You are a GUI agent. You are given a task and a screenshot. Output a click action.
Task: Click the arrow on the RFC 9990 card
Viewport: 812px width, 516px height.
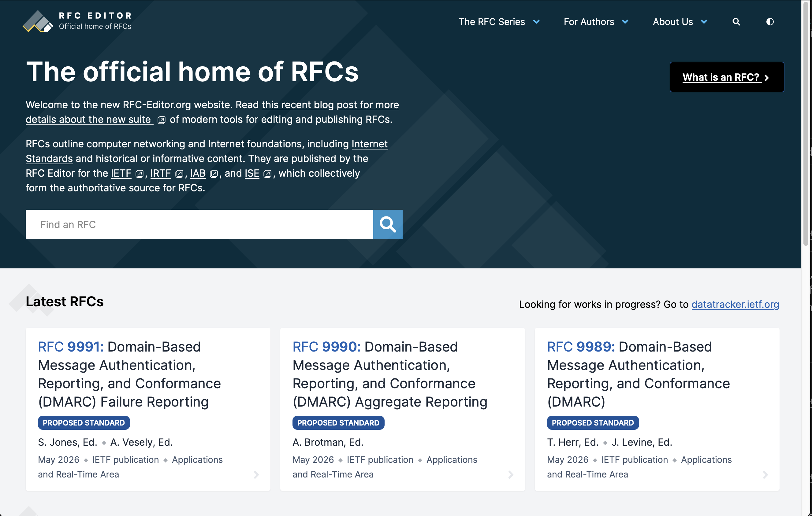point(511,474)
